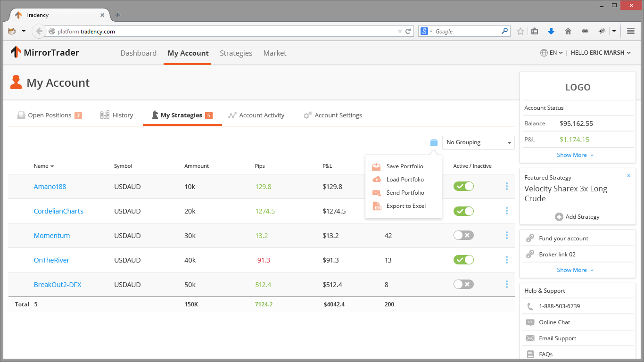This screenshot has height=362, width=644.
Task: Open the CordelianCharts strategy link
Action: click(x=58, y=211)
